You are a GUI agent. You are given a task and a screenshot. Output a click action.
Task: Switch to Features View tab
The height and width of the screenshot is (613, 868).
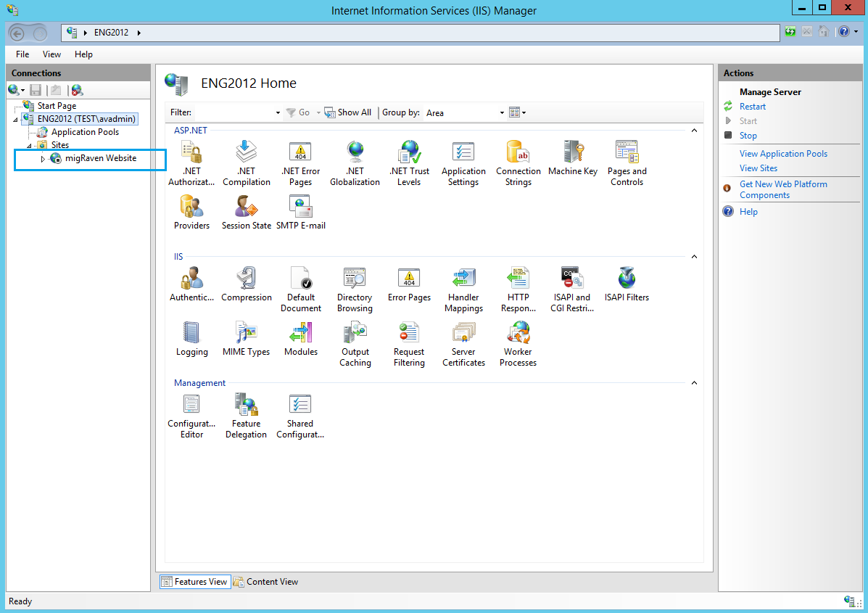tap(195, 581)
